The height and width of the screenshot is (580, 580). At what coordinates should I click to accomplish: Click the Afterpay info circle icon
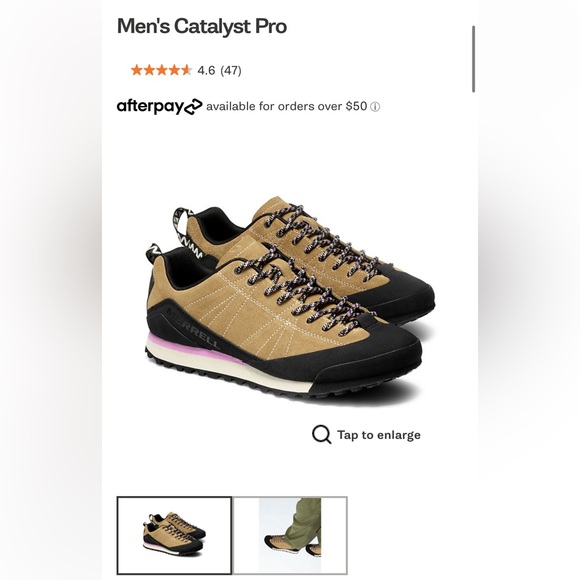375,107
